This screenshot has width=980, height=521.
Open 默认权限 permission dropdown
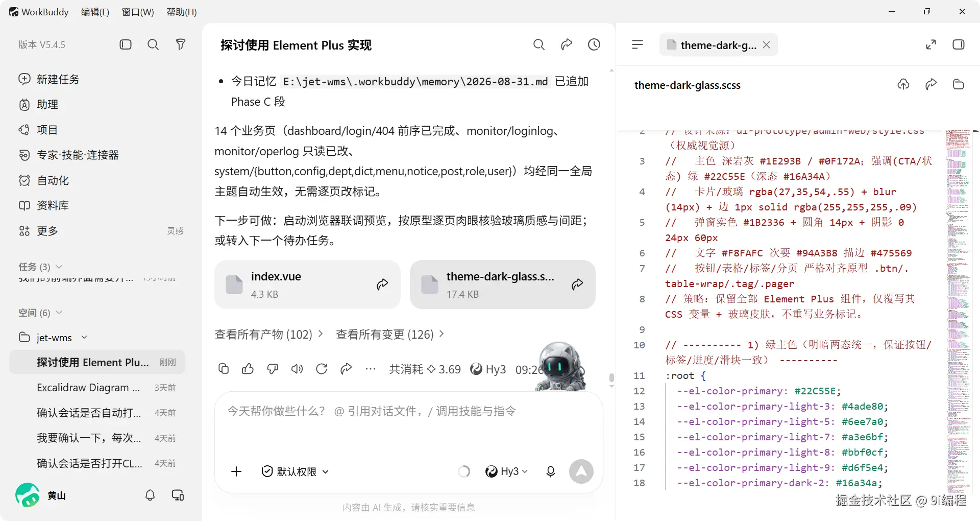point(295,471)
